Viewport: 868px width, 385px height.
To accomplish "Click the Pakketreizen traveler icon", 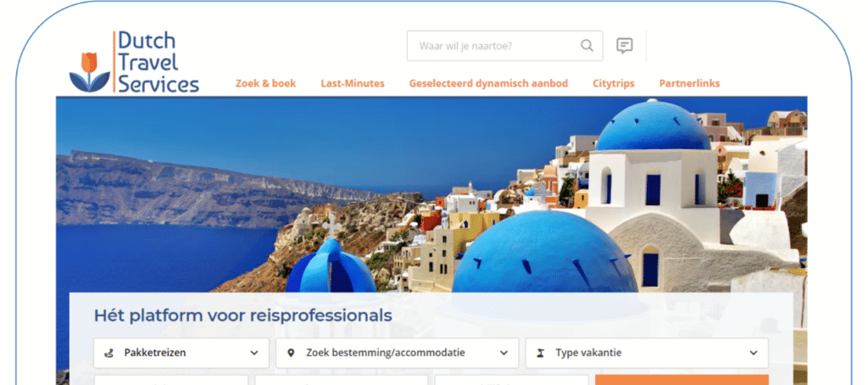I will click(109, 353).
